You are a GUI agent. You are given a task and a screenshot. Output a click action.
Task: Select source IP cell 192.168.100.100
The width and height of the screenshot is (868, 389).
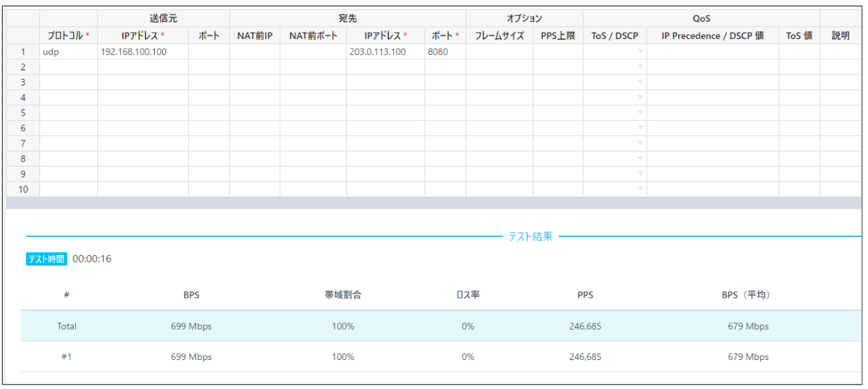pos(143,51)
